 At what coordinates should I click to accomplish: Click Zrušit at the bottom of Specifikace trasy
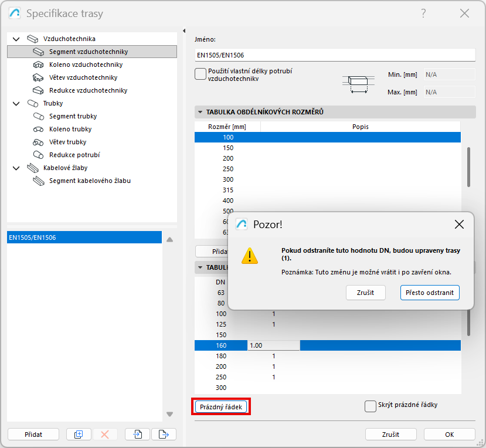(390, 435)
